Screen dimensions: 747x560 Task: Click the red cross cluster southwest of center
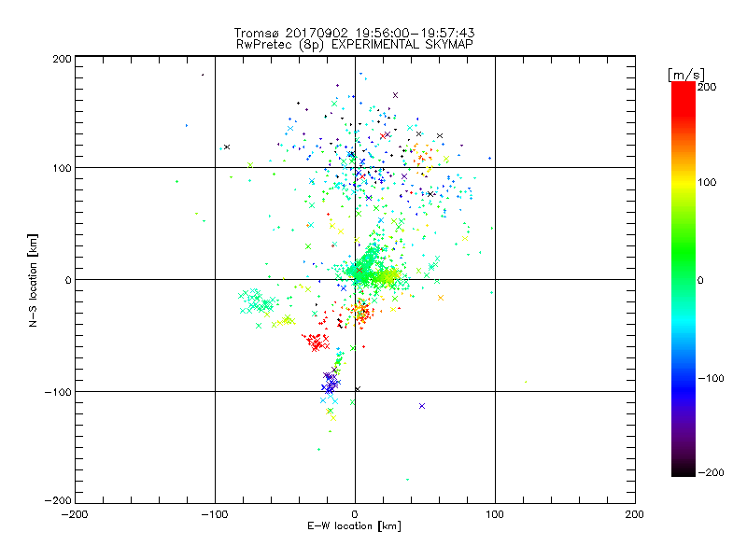[x=316, y=342]
